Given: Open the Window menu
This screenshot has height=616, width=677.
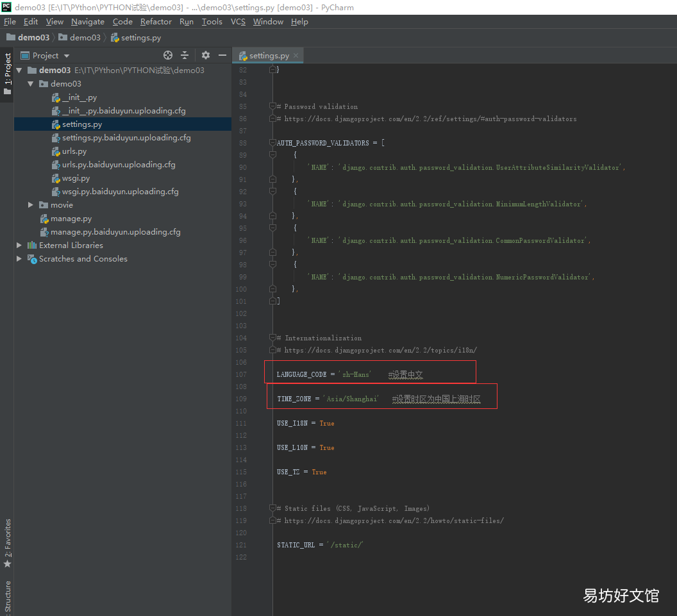Looking at the screenshot, I should click(268, 22).
